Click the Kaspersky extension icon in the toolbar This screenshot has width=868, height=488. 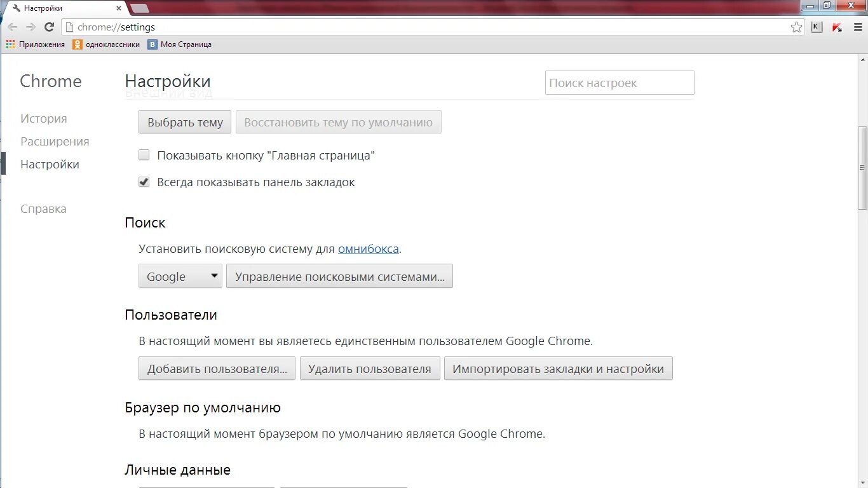pos(817,27)
